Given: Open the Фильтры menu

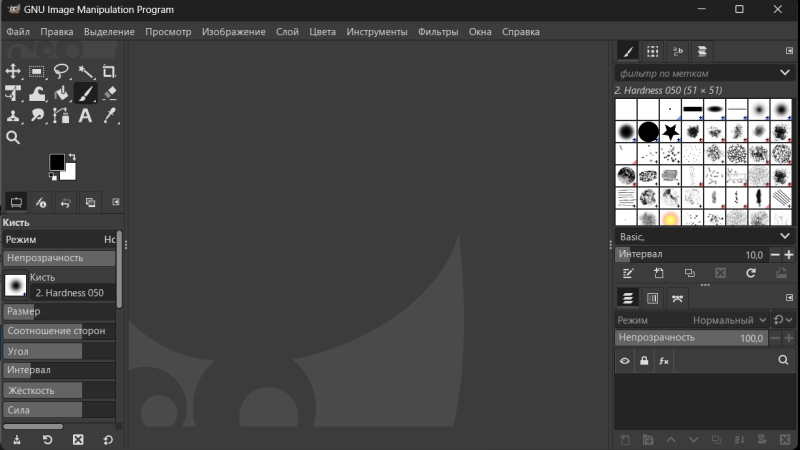Looking at the screenshot, I should [438, 32].
